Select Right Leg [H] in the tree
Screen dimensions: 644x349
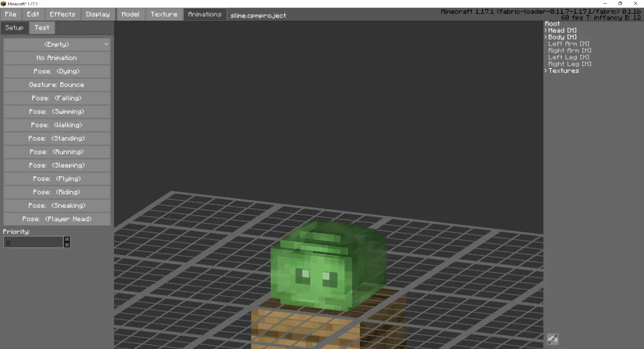(x=570, y=64)
